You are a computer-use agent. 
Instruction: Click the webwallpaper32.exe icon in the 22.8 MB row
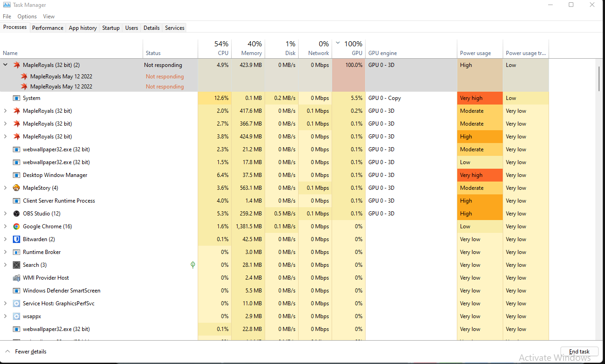click(17, 329)
